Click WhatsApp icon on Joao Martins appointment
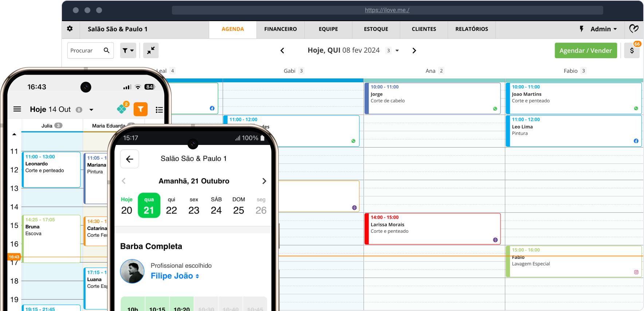Screen dimensions: 644x311 [x=636, y=109]
